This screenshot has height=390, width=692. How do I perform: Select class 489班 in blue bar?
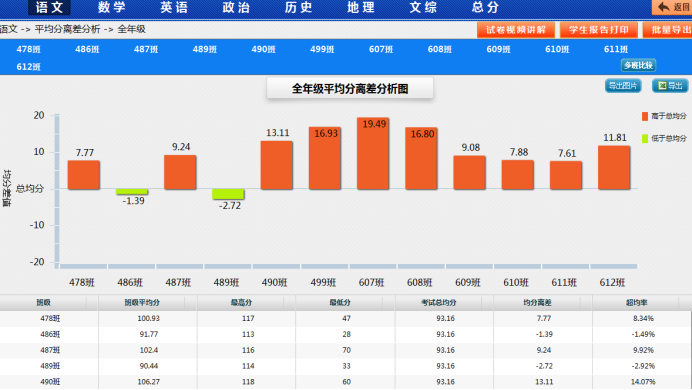click(x=204, y=49)
